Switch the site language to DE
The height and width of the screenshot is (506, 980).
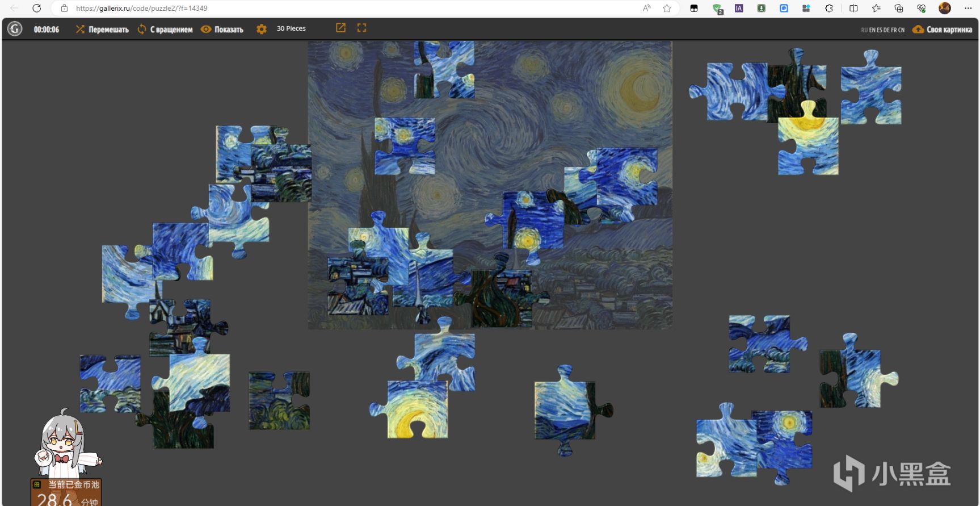(x=886, y=30)
